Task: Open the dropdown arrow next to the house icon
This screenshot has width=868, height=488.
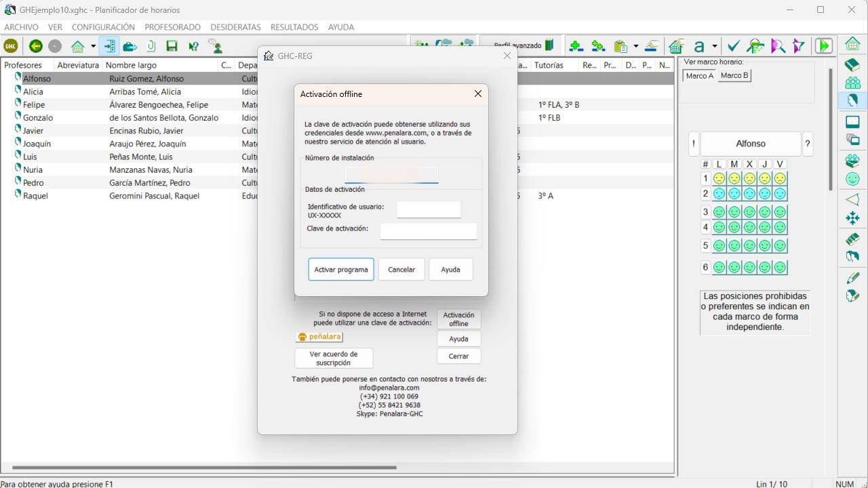Action: (93, 46)
